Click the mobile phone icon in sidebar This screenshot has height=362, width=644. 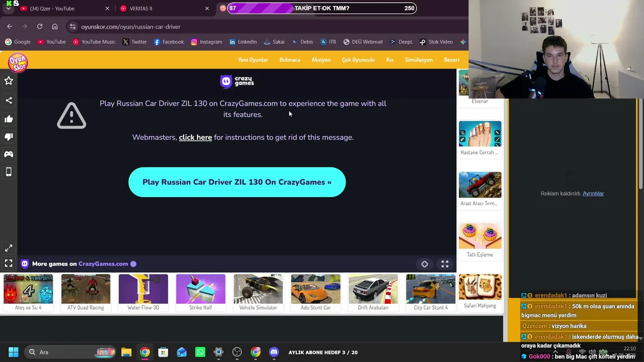(9, 172)
